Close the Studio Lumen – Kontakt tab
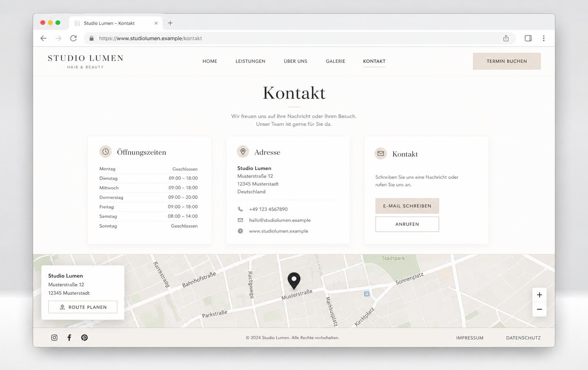The width and height of the screenshot is (588, 370). [156, 23]
